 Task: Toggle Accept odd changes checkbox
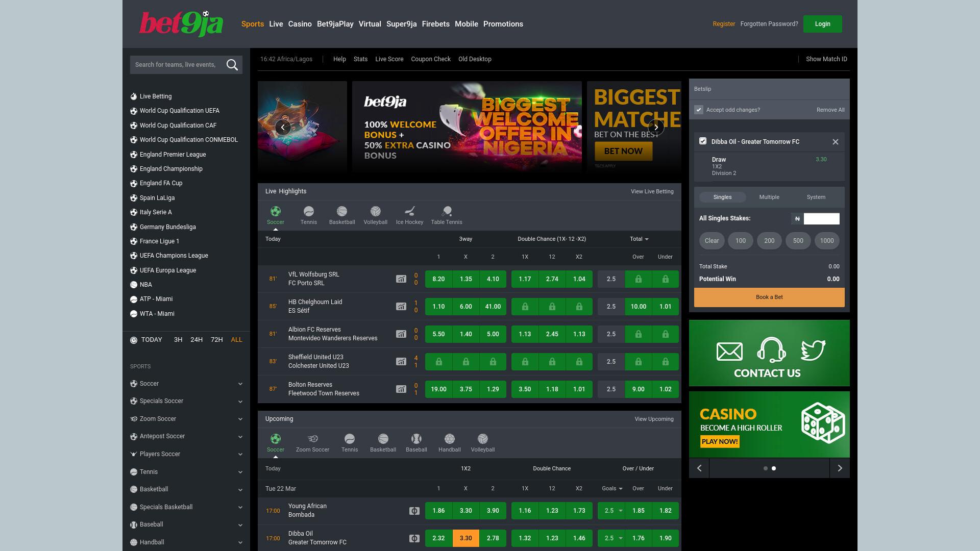(699, 110)
